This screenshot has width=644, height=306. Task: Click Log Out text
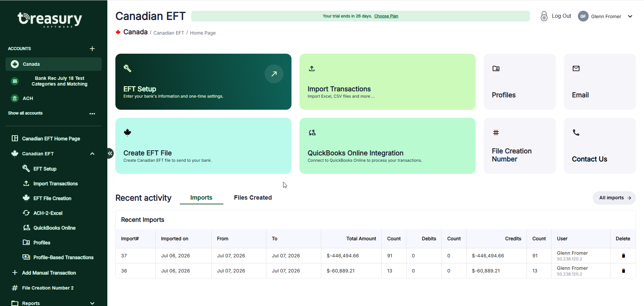[x=561, y=16]
